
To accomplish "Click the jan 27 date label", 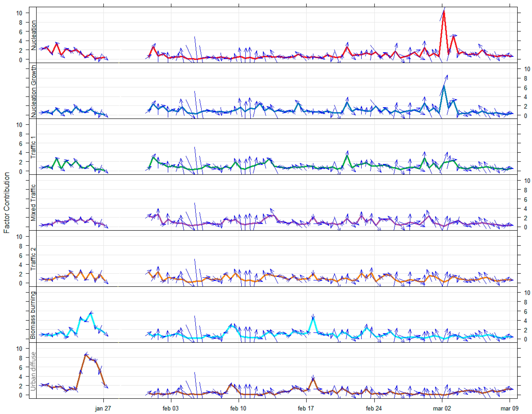I will (103, 408).
